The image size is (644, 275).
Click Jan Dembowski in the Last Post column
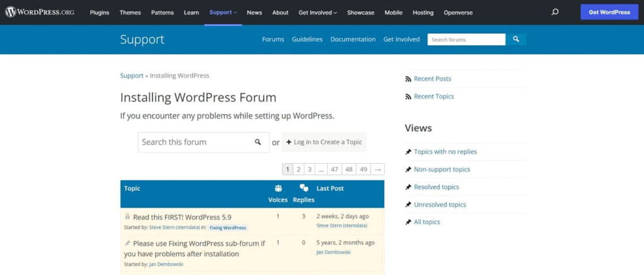[x=333, y=252]
